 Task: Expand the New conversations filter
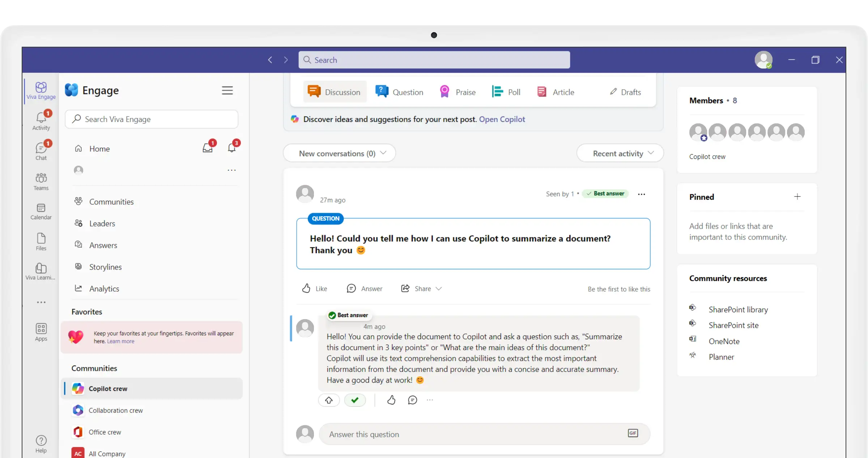[340, 153]
